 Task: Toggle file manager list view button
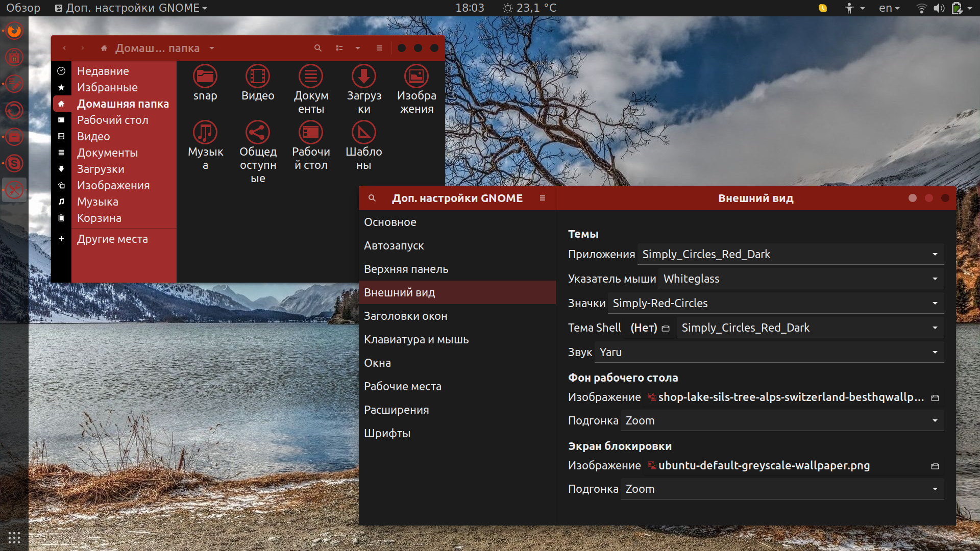point(339,48)
